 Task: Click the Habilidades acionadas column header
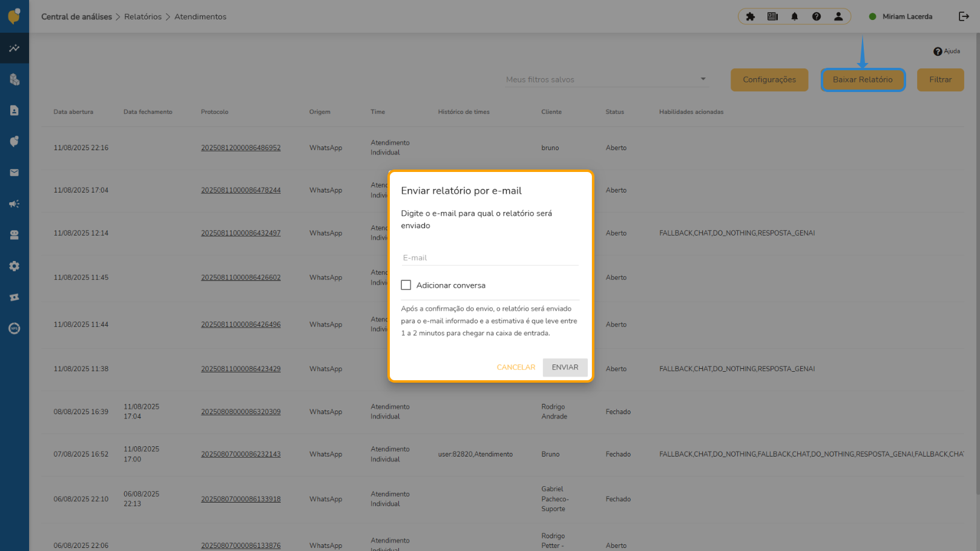(x=691, y=112)
